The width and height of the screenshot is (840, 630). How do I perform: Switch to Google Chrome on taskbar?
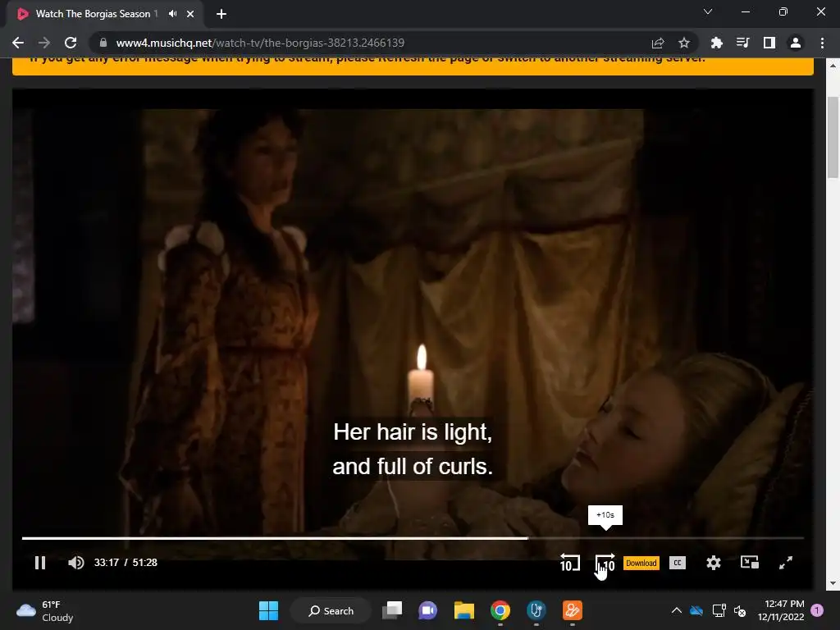pos(500,610)
